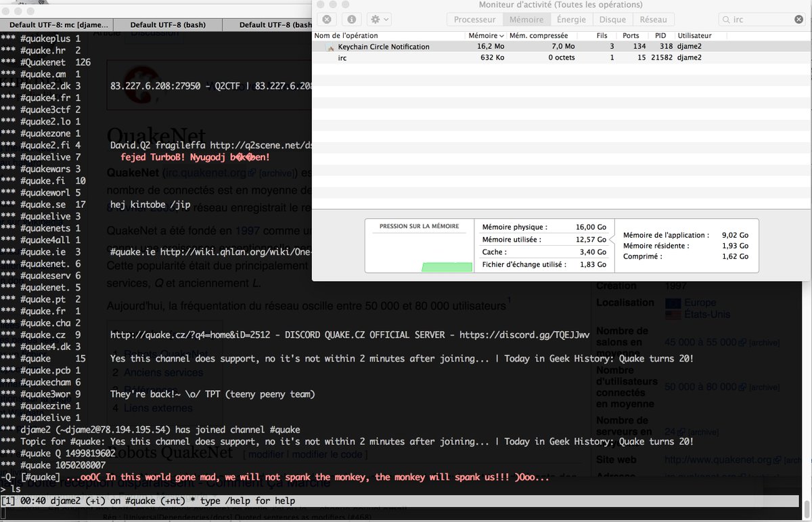The image size is (812, 522).
Task: Click the Discussion tab on Wikipedia page
Action: coord(155,32)
